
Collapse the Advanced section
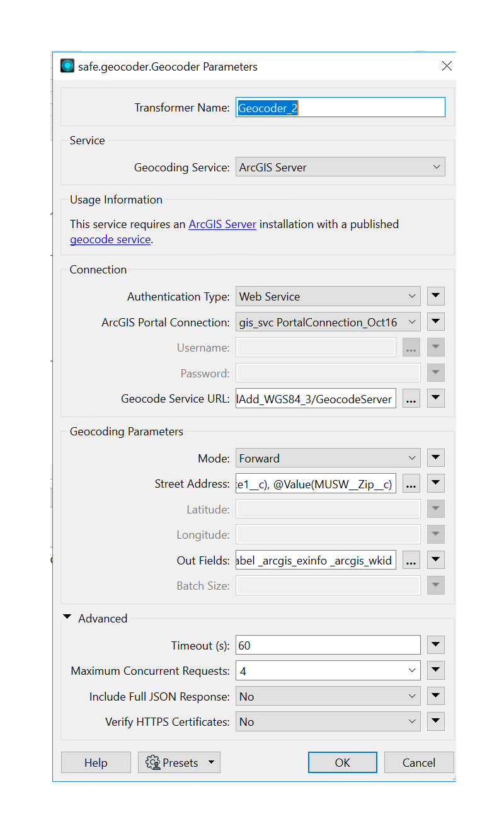67,618
